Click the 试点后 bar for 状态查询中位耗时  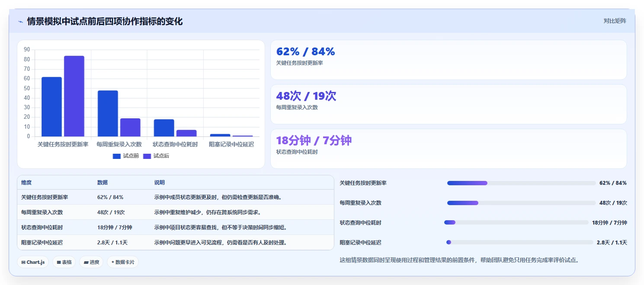pos(186,133)
